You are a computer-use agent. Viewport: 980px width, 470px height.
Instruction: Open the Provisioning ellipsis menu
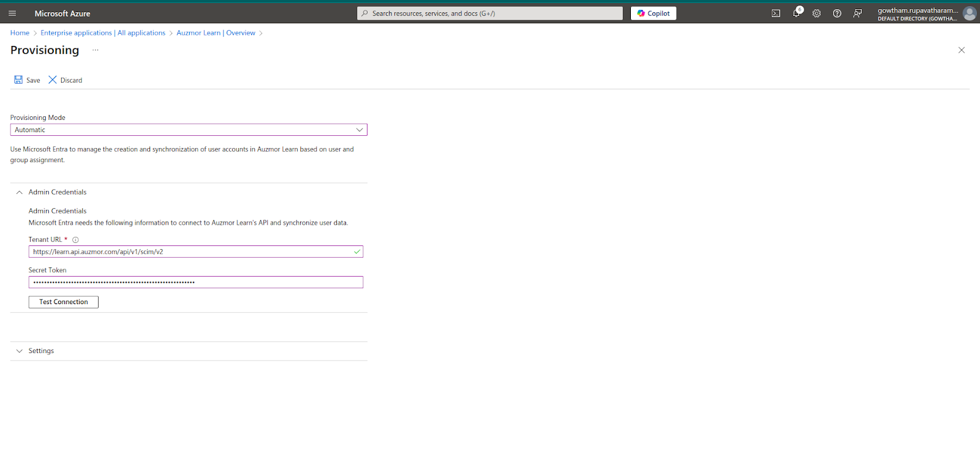click(96, 50)
